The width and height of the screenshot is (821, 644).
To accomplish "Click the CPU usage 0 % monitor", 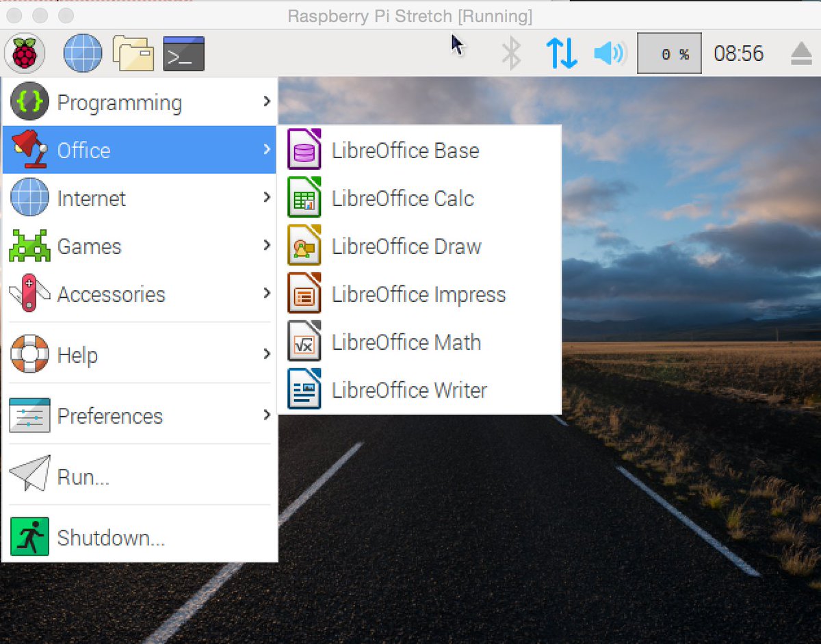I will [x=670, y=53].
